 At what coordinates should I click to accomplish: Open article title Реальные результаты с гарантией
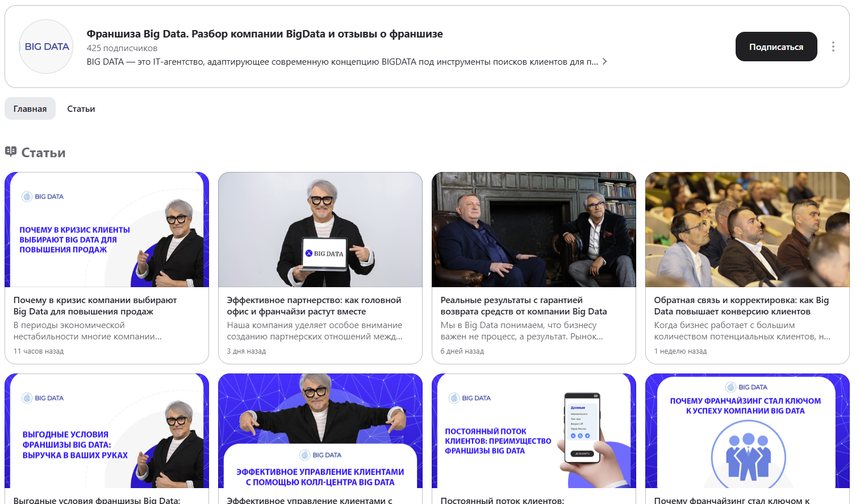point(524,306)
